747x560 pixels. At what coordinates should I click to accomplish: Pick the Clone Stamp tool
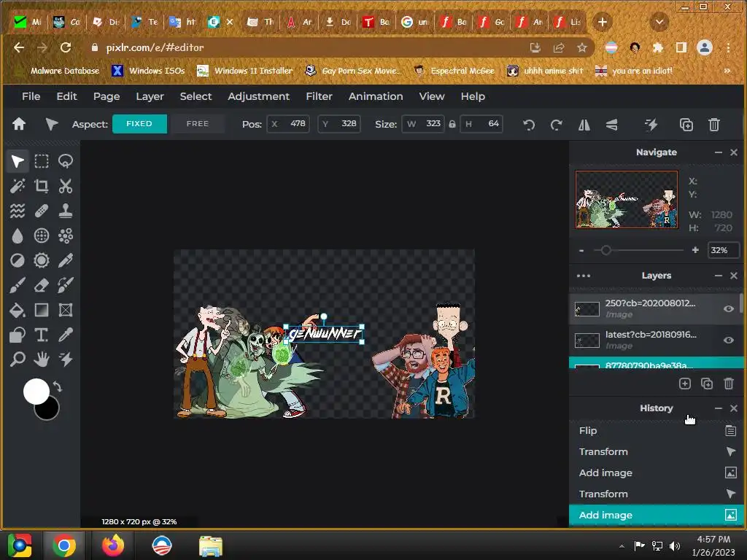click(x=65, y=211)
